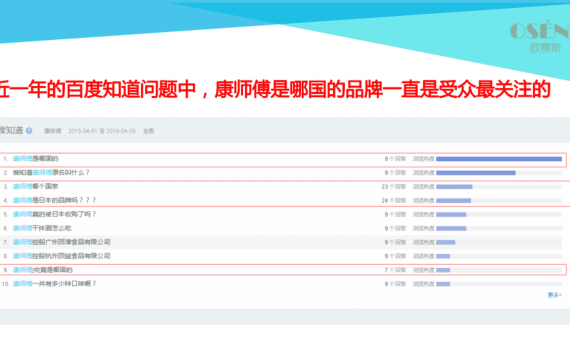Screen dimensions: 570x360
Task: Click the heat bar for question 2
Action: (499, 173)
